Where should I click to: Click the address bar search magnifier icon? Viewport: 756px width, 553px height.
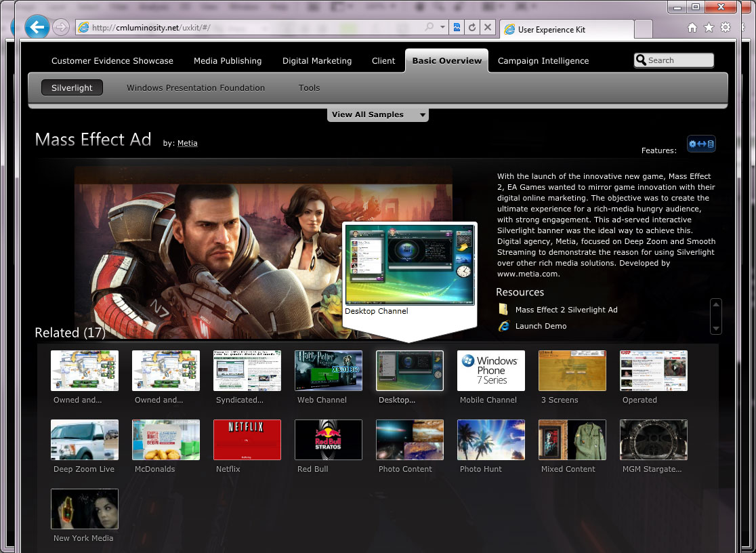pos(429,28)
